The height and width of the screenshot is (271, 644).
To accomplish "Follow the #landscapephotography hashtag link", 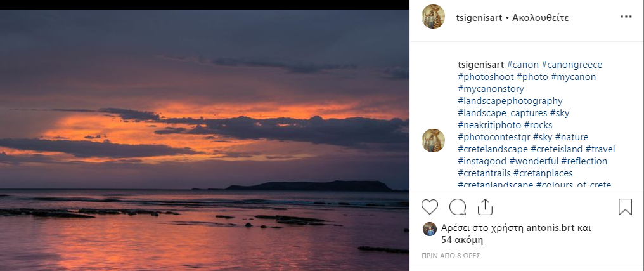I will coord(510,101).
